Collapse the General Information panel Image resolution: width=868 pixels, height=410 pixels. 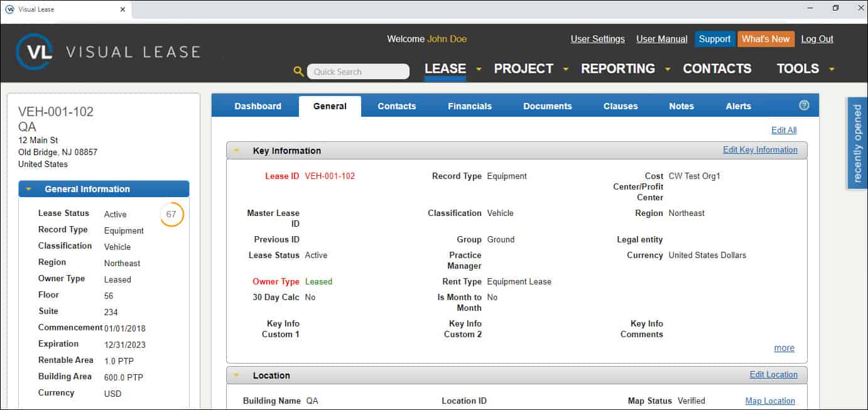28,189
